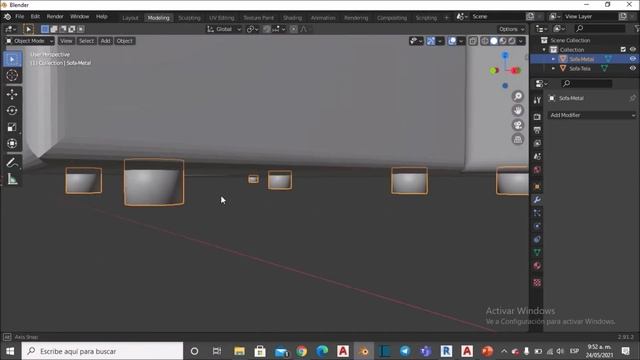This screenshot has width=640, height=360.
Task: Choose the Scale tool
Action: pos(12,127)
